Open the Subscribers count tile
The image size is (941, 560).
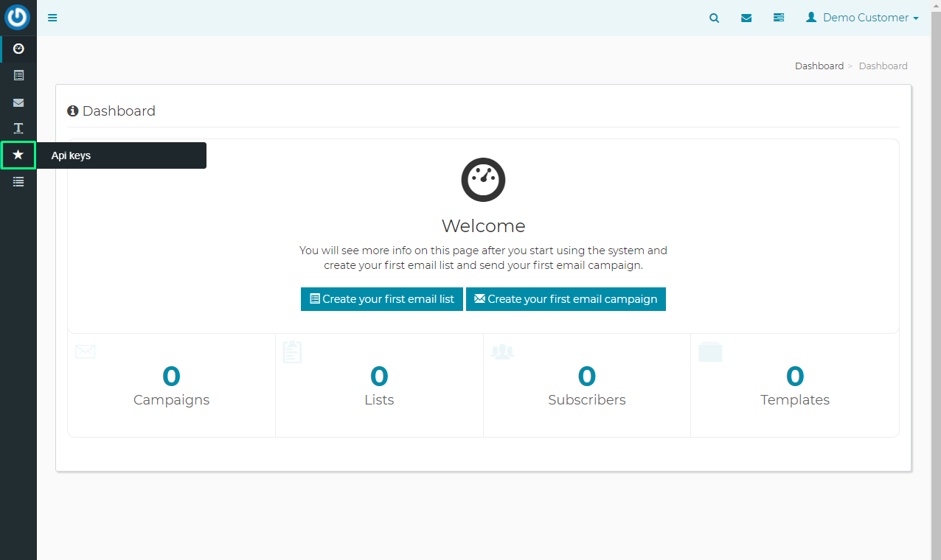point(587,385)
